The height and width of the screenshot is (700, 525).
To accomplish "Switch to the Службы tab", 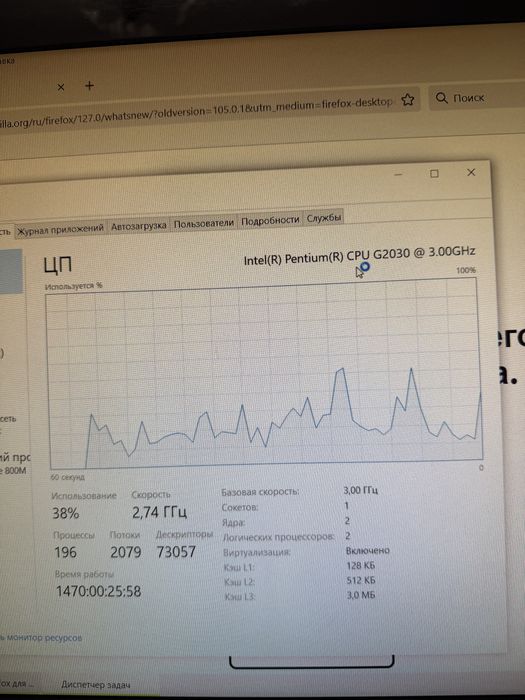I will click(x=324, y=218).
